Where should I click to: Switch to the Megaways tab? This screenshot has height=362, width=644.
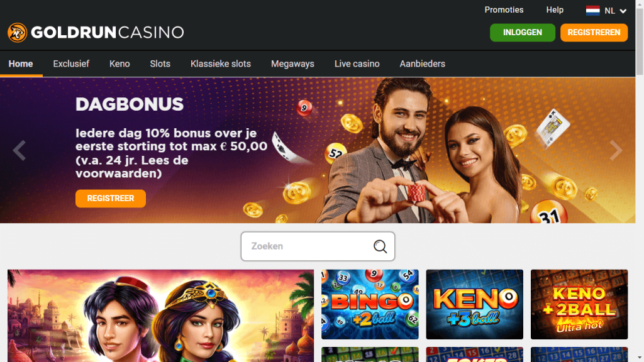click(x=292, y=63)
